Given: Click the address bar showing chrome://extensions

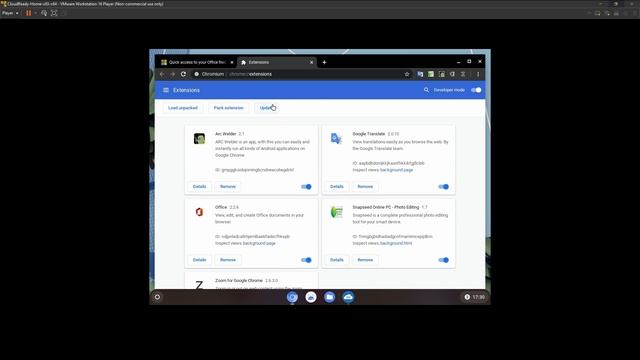Looking at the screenshot, I should tap(300, 74).
